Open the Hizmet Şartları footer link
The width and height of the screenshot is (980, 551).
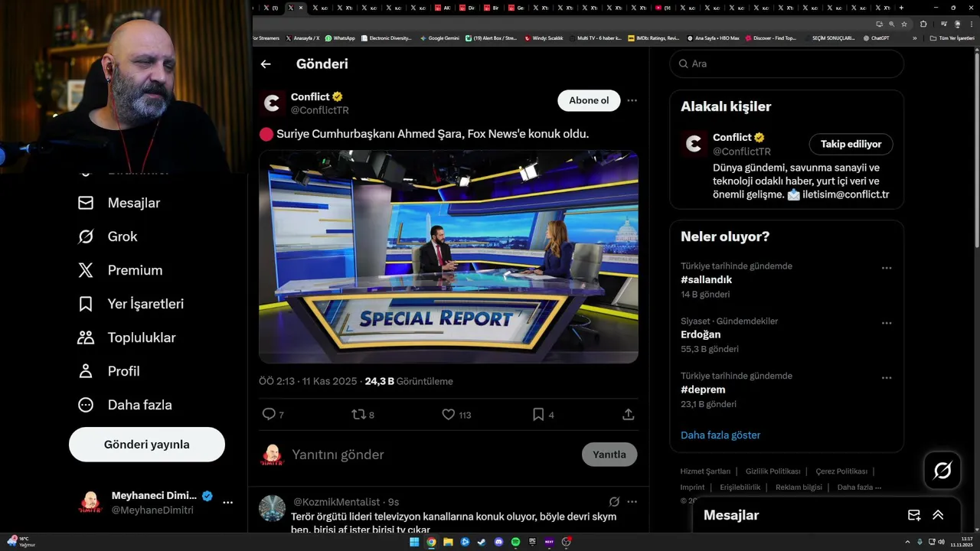pyautogui.click(x=705, y=471)
